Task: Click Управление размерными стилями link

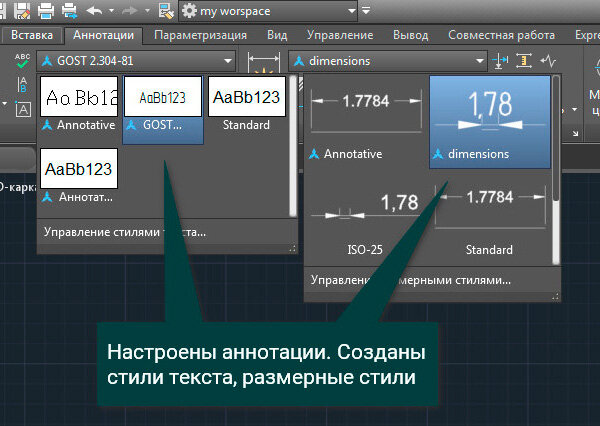Action: (x=411, y=280)
